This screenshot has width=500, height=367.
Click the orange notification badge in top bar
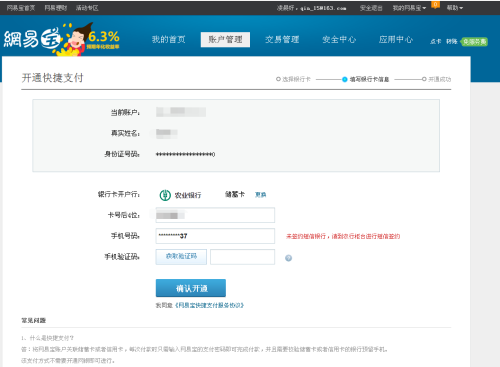(435, 4)
